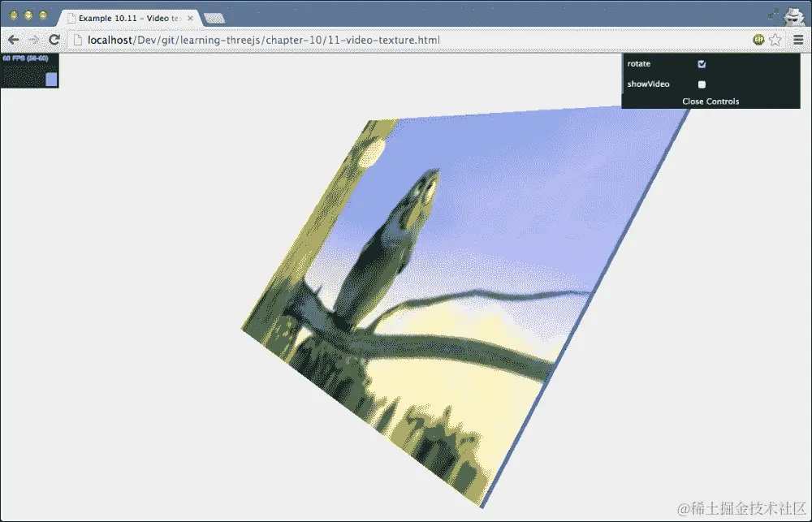
Task: Click the ABP extension icon
Action: pos(758,40)
